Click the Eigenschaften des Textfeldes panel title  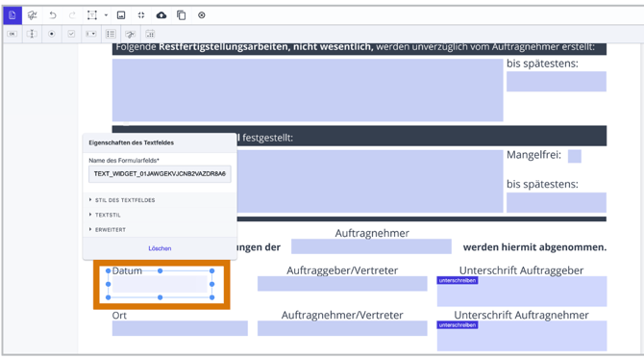[x=132, y=142]
